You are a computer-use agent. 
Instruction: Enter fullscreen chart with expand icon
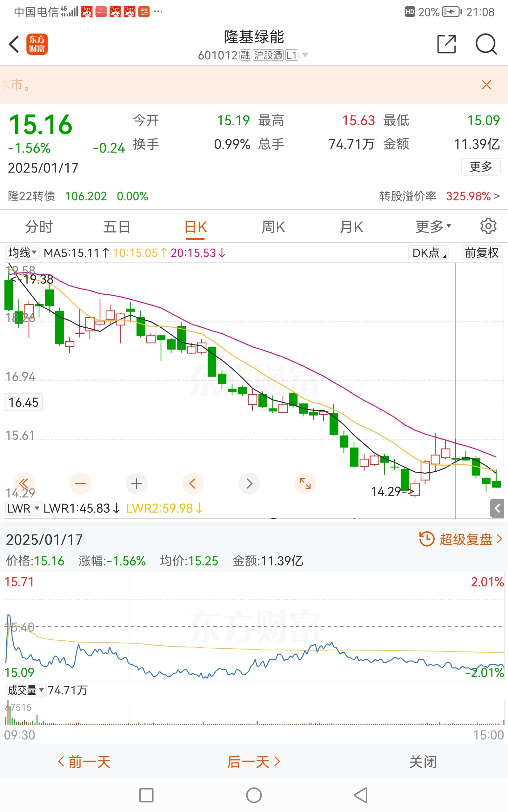point(305,483)
